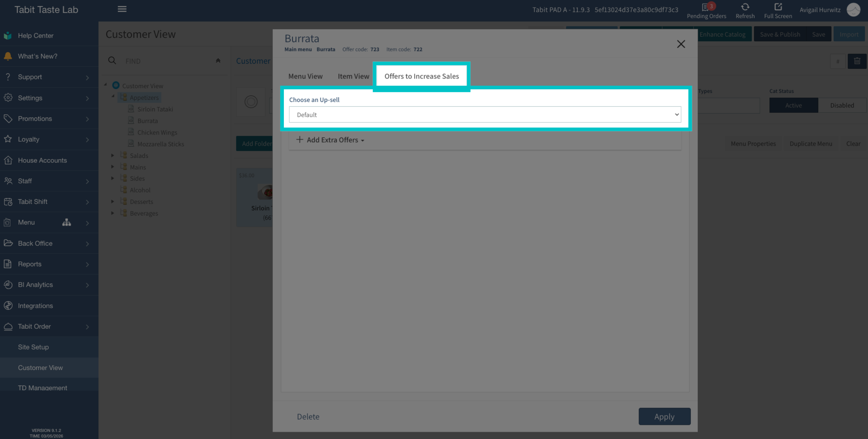Viewport: 868px width, 439px height.
Task: Click the BI Analytics chart icon
Action: (8, 285)
